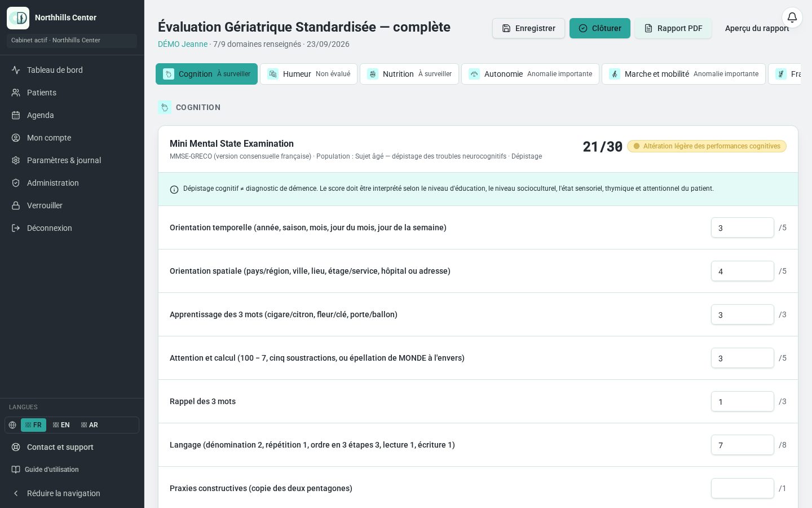Click the Mon compte user icon
The width and height of the screenshot is (812, 508).
[16, 138]
